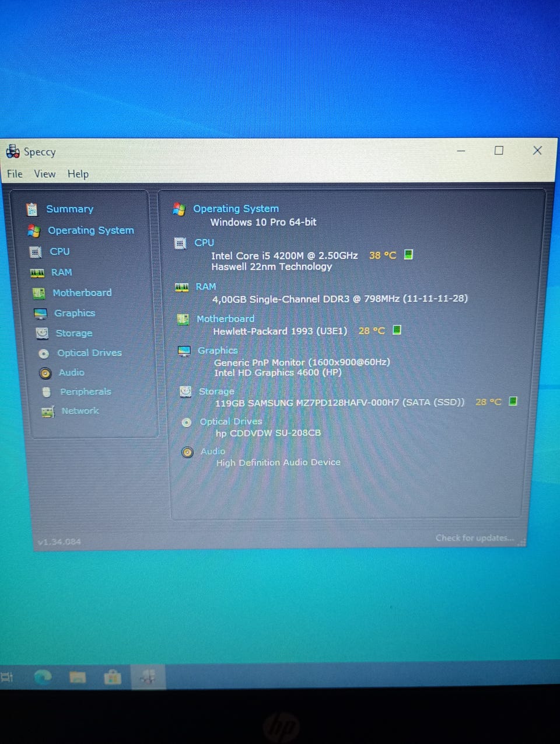Screen dimensions: 560x744
Task: Click the Storage heading in summary panel
Action: (217, 392)
